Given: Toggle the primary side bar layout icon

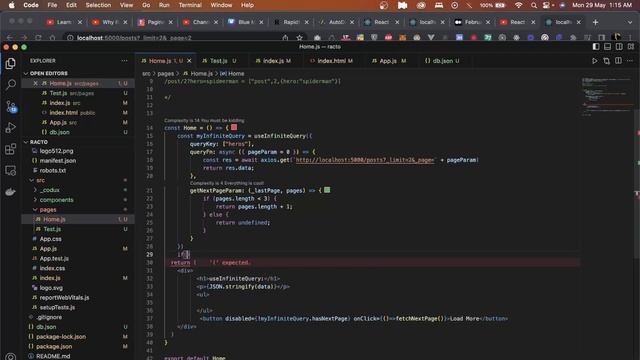Looking at the screenshot, I should [x=596, y=47].
